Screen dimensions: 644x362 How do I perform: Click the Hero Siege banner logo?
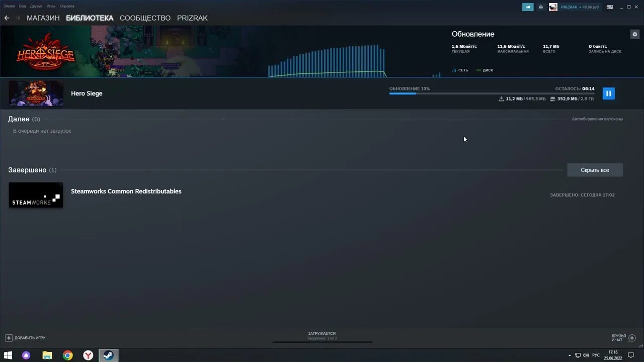coord(45,51)
